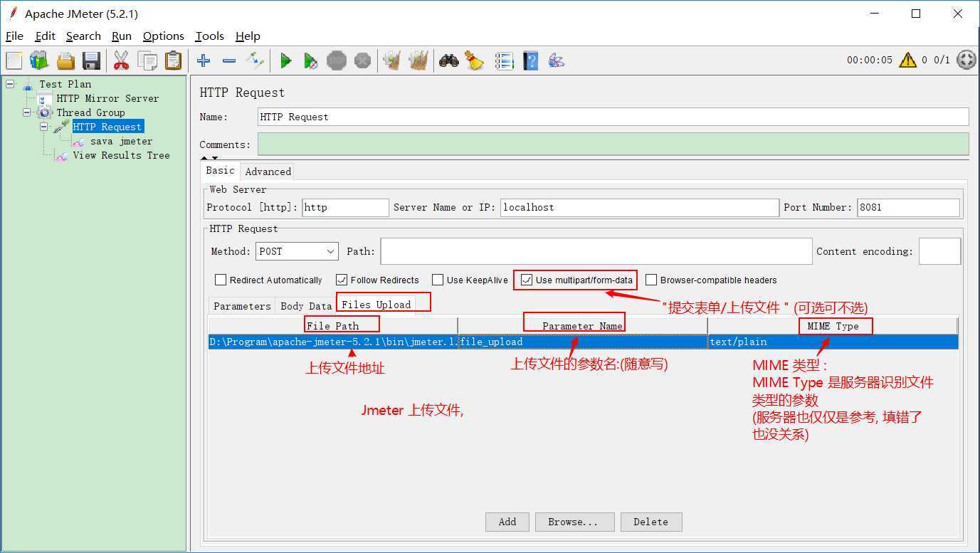Expand all nodes with plus icon
980x553 pixels.
pyautogui.click(x=204, y=60)
